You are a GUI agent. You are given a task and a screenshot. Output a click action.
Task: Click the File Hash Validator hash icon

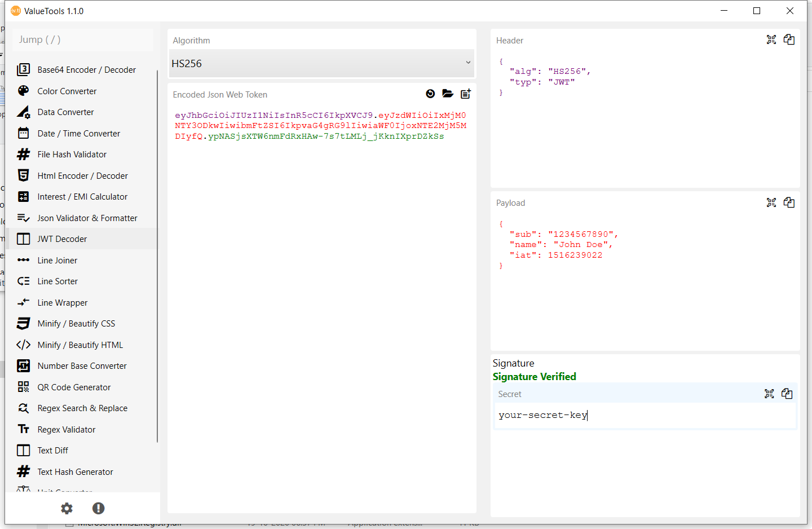pyautogui.click(x=23, y=154)
